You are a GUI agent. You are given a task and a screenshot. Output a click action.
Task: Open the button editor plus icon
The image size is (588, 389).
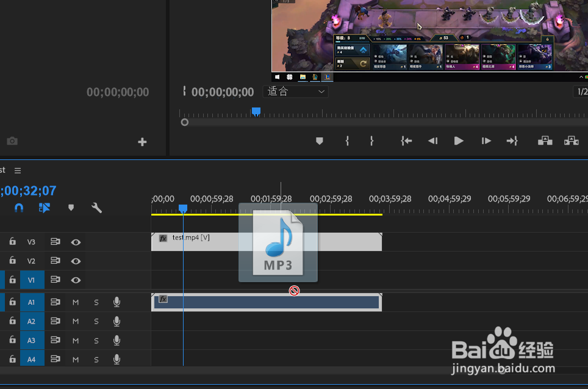point(142,142)
